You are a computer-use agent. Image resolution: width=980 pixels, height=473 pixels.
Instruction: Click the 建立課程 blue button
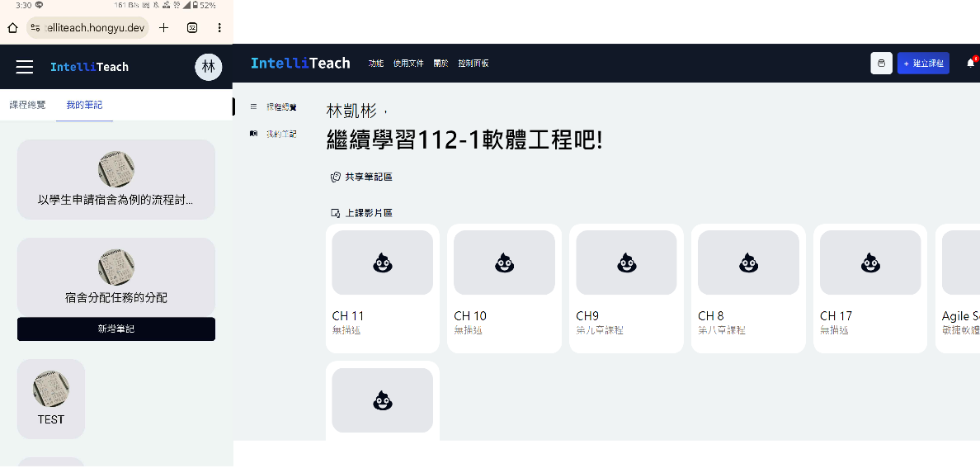tap(923, 64)
